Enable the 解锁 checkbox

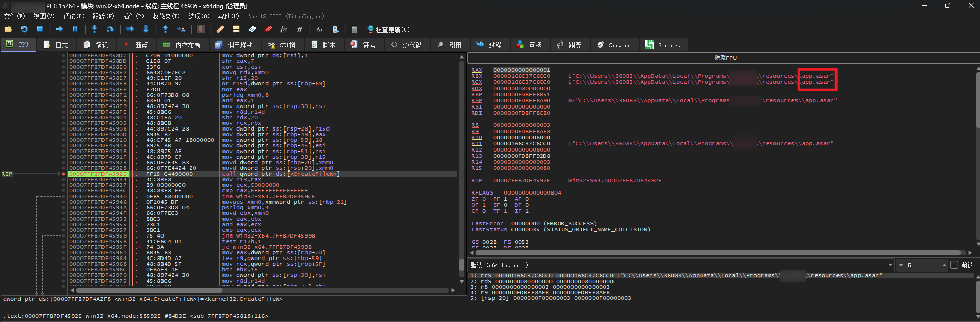coord(954,265)
